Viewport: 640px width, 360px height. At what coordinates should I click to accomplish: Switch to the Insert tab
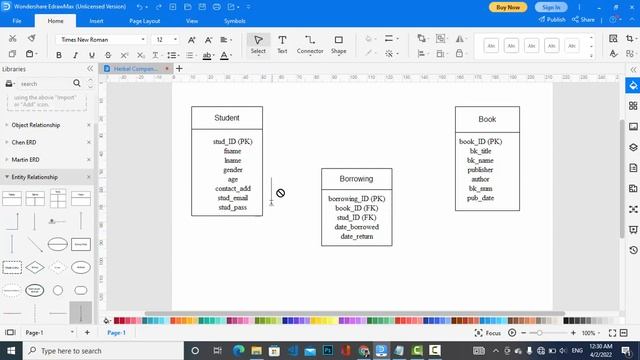pos(96,21)
